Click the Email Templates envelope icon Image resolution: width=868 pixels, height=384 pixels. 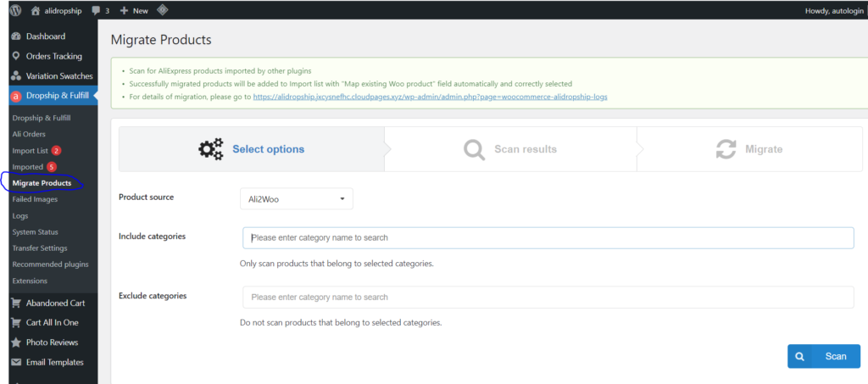click(x=16, y=363)
